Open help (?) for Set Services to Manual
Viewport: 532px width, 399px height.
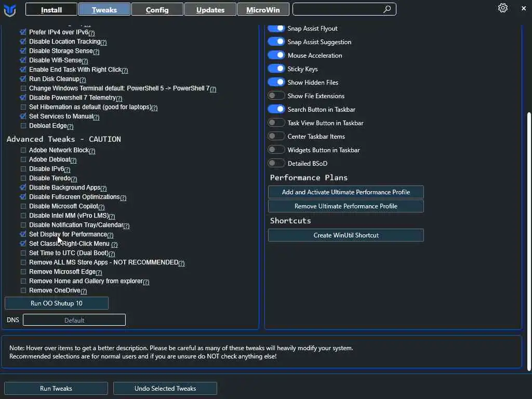click(x=96, y=117)
